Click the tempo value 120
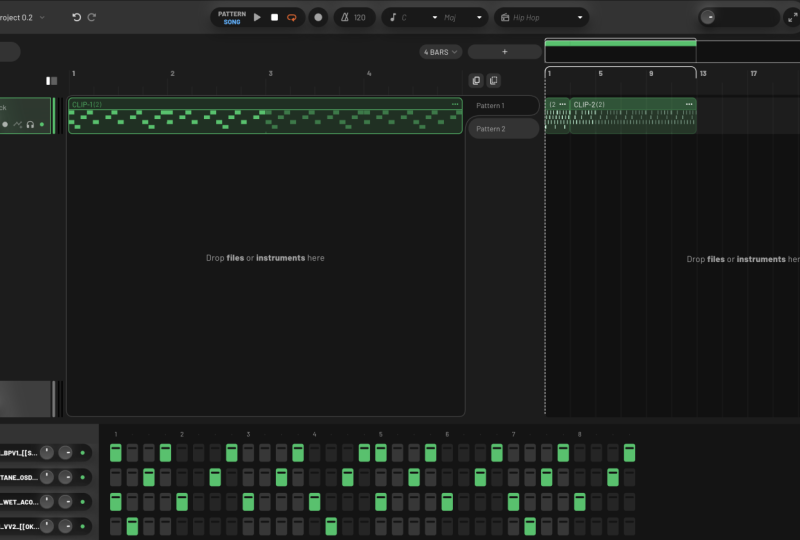The image size is (800, 540). click(x=360, y=17)
